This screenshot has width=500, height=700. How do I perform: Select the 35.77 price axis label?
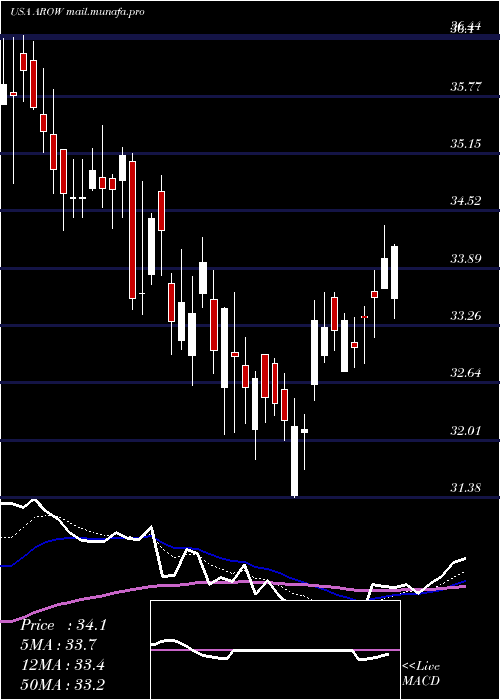466,87
